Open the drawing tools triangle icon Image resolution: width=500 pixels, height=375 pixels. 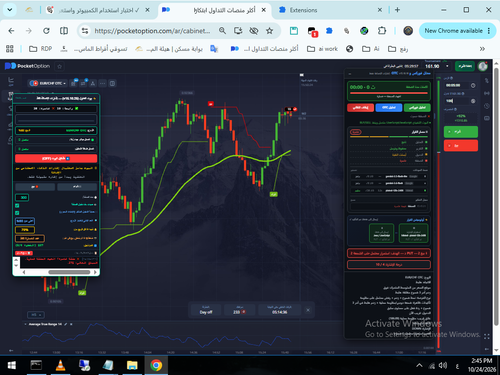(x=93, y=83)
